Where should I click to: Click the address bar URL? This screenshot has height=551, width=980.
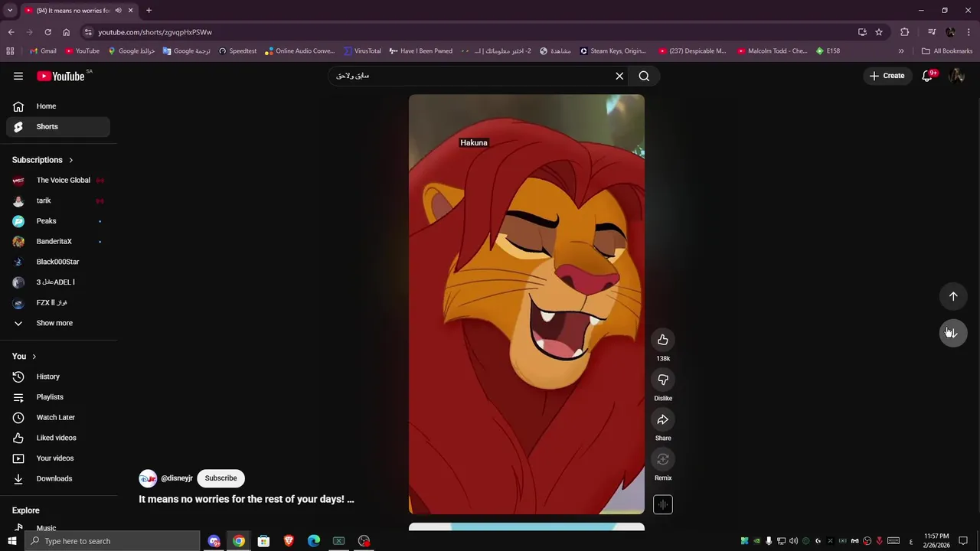pyautogui.click(x=155, y=32)
